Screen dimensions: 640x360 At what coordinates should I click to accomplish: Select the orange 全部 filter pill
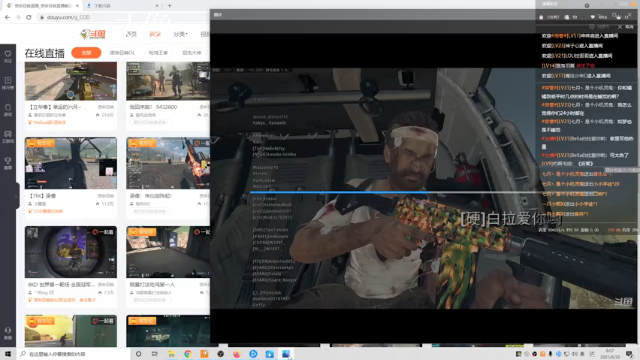tap(86, 53)
